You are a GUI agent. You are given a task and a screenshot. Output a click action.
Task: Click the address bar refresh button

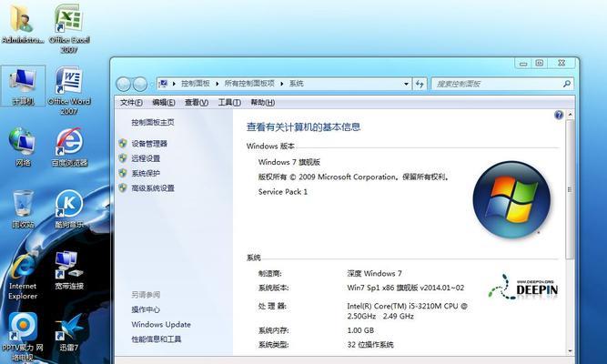pyautogui.click(x=420, y=84)
